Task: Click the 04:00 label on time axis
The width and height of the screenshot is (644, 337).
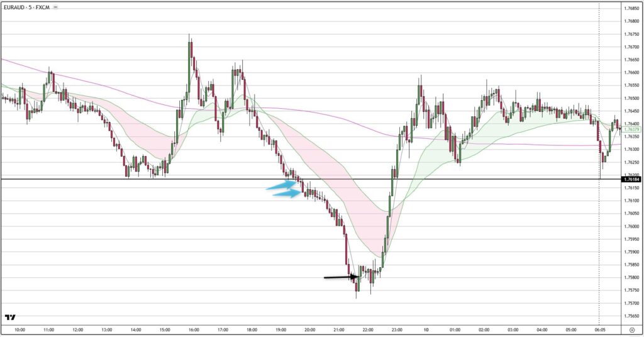Action: pyautogui.click(x=542, y=329)
